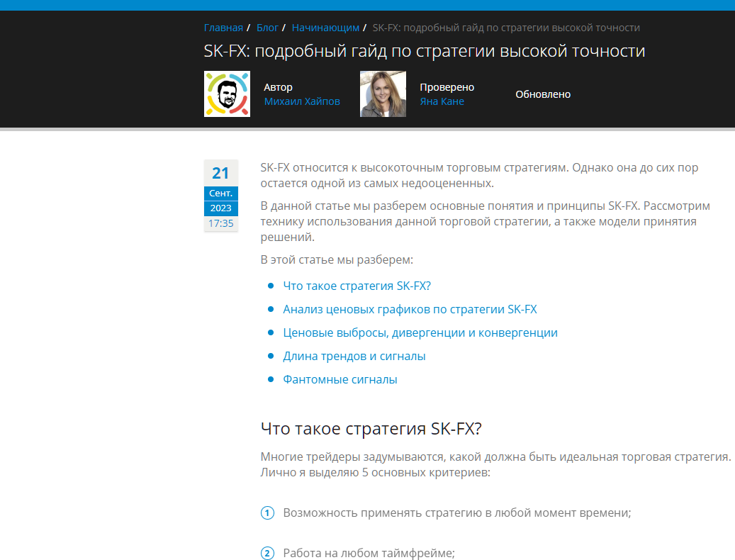Click the publication time 17:35
This screenshot has width=735, height=560.
coord(220,223)
